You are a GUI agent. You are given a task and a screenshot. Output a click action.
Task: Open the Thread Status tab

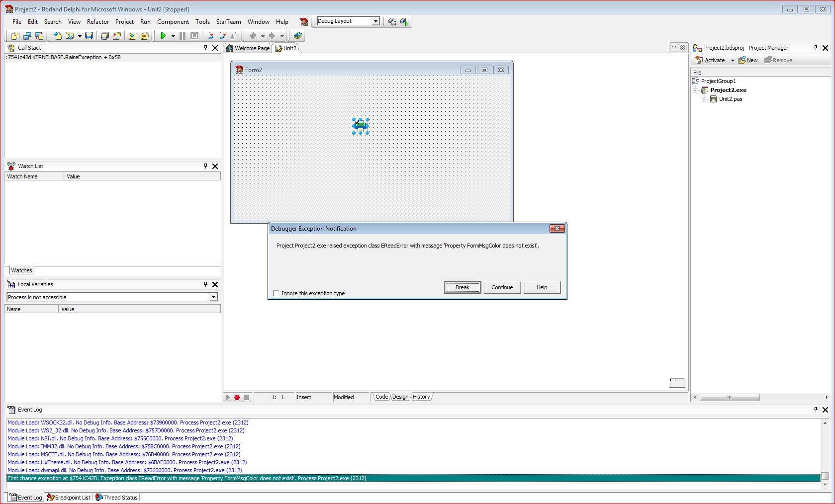coord(116,498)
